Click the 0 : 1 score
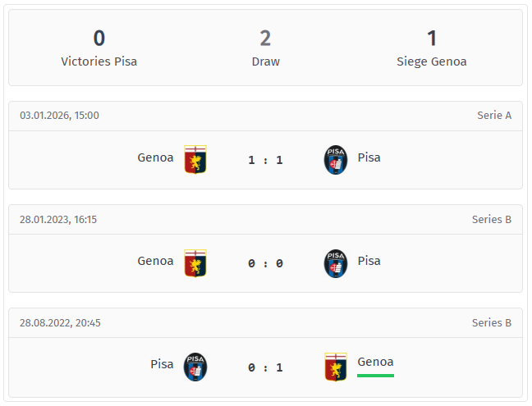 pyautogui.click(x=265, y=367)
